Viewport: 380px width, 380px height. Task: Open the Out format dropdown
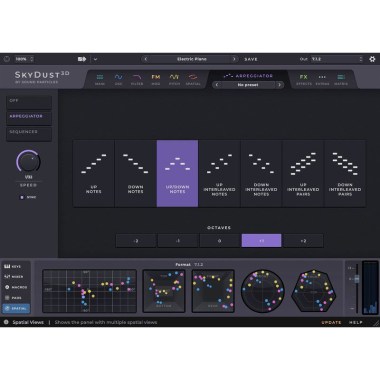coord(337,59)
